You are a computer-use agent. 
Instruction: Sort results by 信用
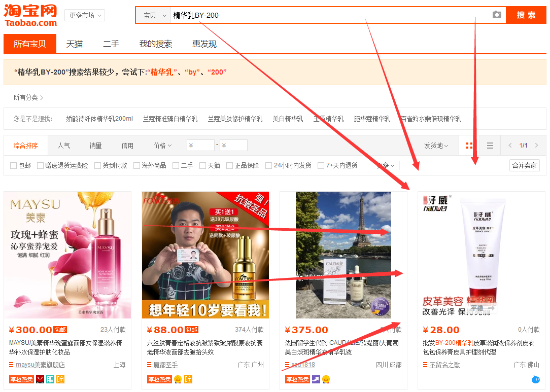tap(127, 146)
